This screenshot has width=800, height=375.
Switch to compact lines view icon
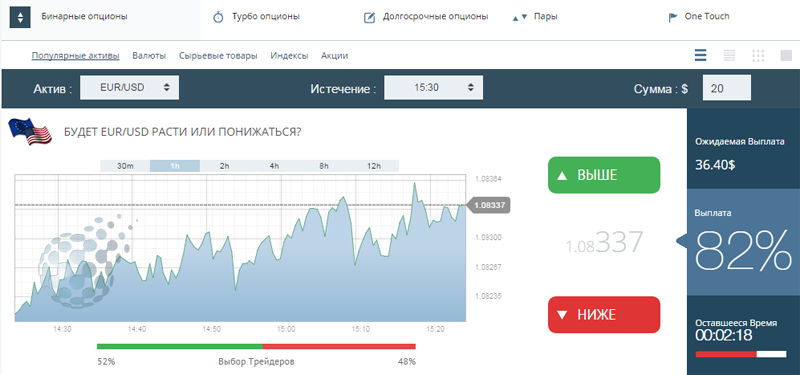tap(729, 55)
